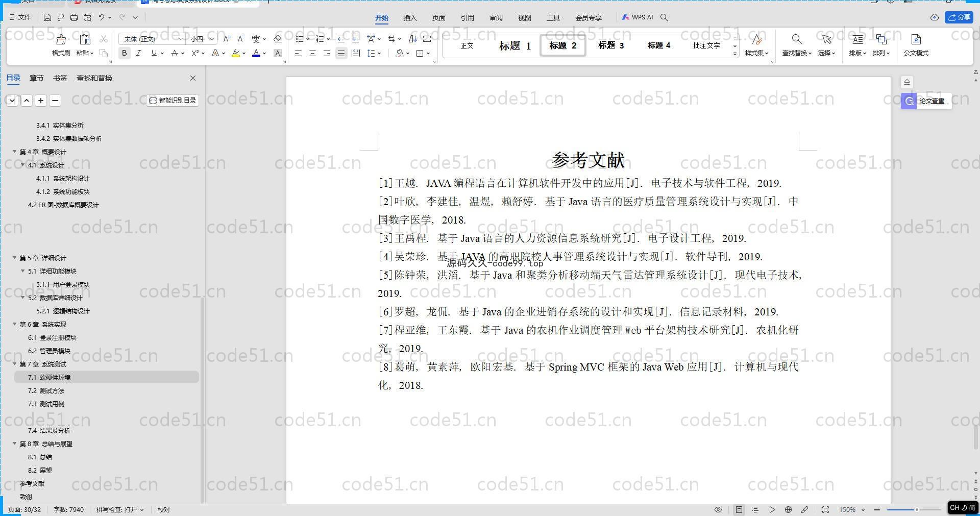Toggle Italic formatting

point(138,53)
